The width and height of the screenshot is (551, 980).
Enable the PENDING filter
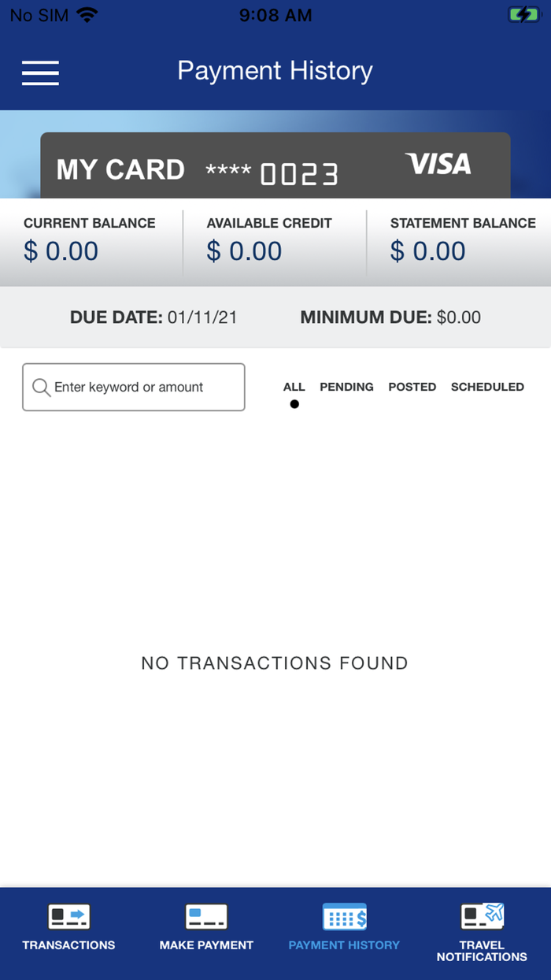tap(346, 387)
